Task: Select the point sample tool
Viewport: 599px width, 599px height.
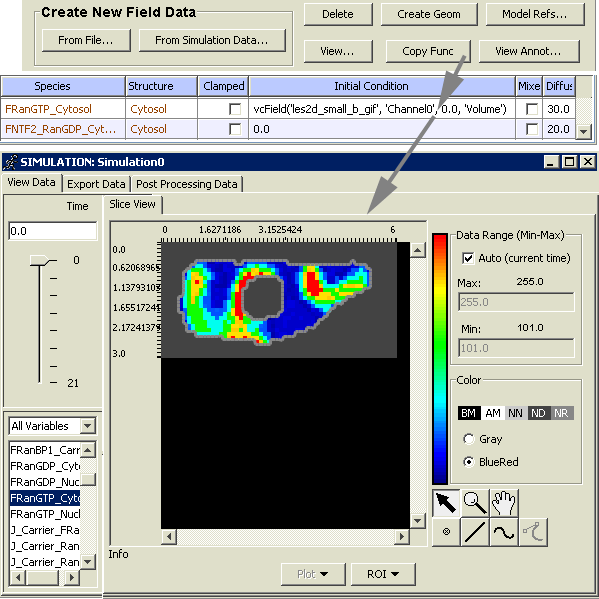Action: pyautogui.click(x=446, y=532)
